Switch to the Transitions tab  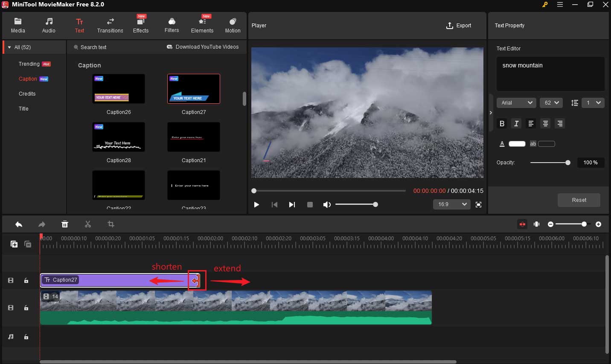(x=110, y=25)
